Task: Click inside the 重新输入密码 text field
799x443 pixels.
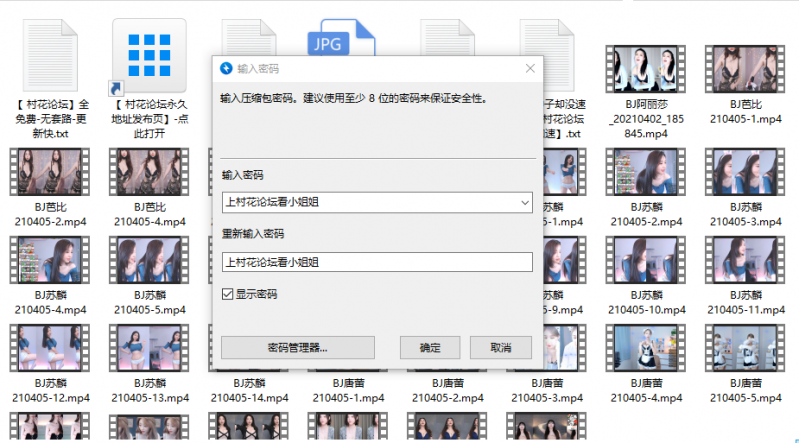Action: pyautogui.click(x=377, y=262)
